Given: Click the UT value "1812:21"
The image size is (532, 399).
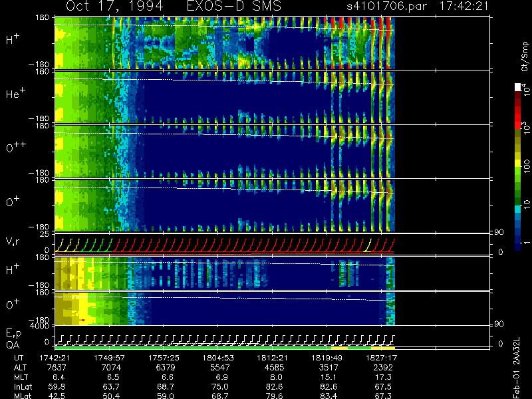Looking at the screenshot, I should pos(273,358).
